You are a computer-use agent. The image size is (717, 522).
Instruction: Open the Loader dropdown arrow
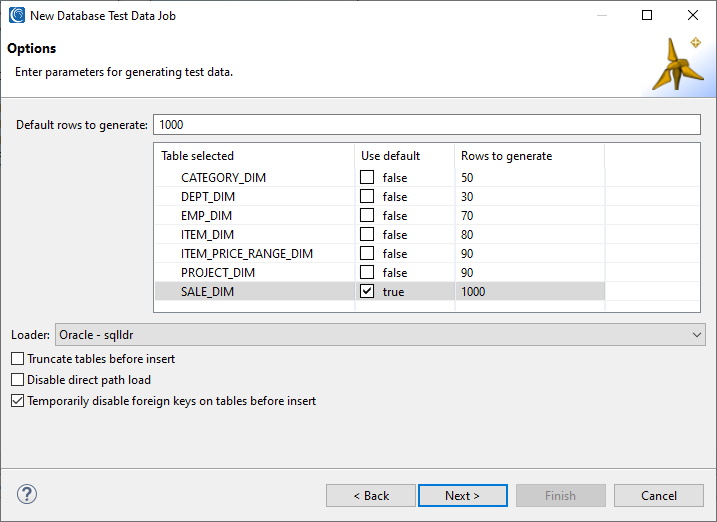(696, 335)
